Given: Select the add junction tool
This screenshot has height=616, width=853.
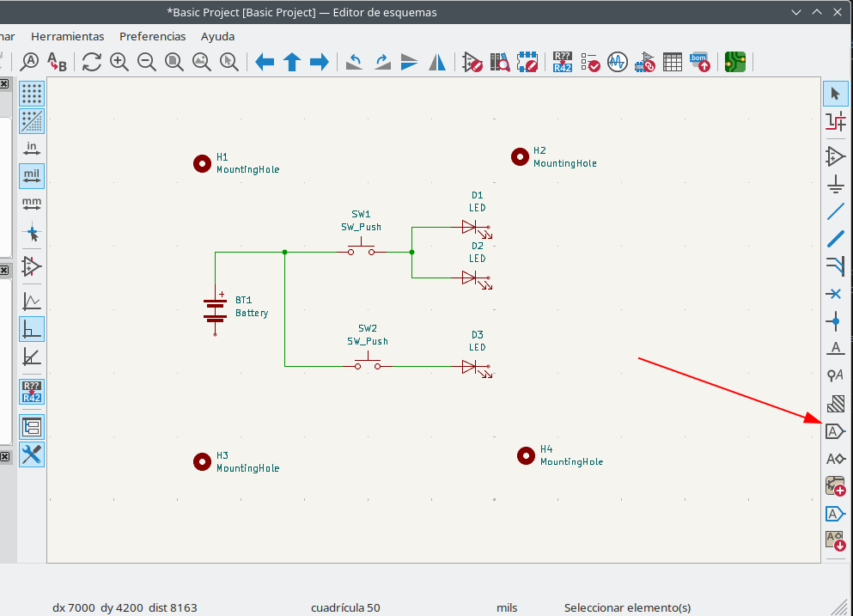Looking at the screenshot, I should pos(835,321).
